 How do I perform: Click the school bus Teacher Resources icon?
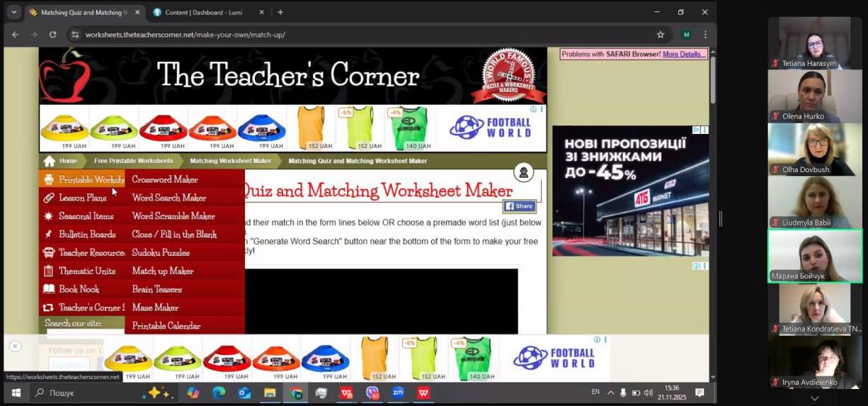point(48,252)
